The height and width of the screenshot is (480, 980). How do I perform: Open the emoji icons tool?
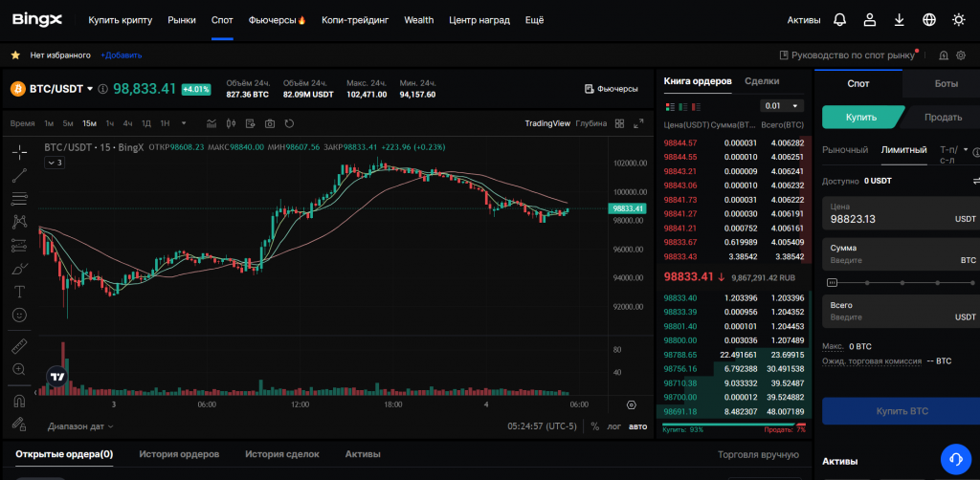[19, 315]
